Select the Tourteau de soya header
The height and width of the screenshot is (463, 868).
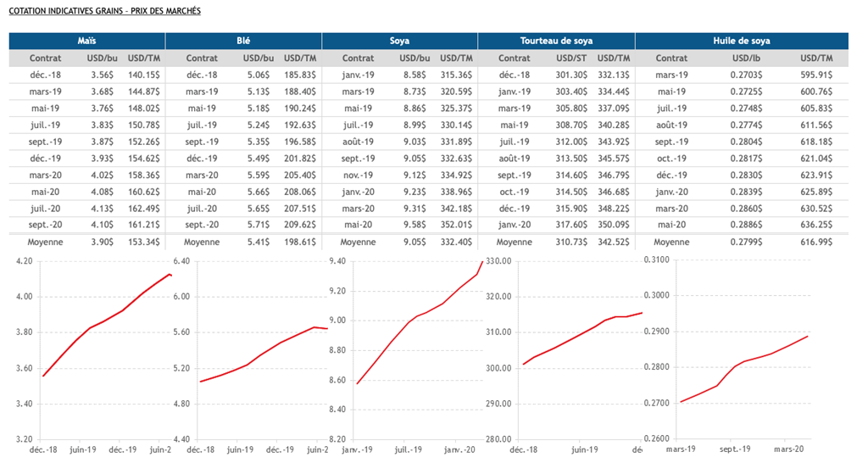[x=555, y=41]
